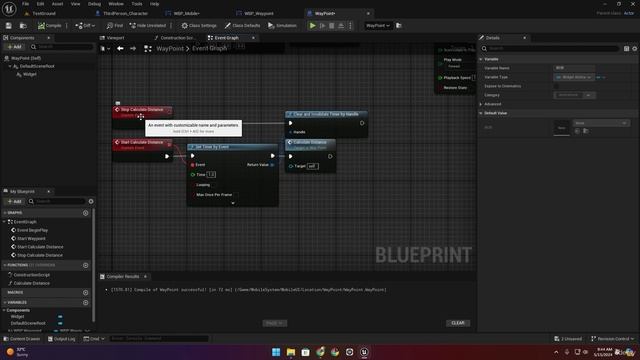Add a new variable via the VARIABLES plus icon

(x=85, y=302)
